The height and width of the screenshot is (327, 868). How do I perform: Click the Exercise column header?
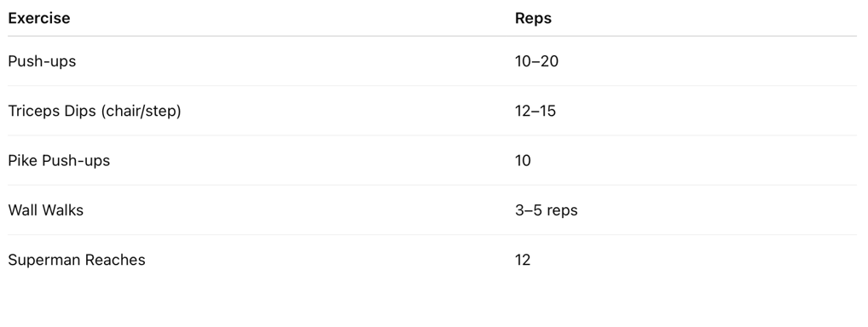point(38,18)
